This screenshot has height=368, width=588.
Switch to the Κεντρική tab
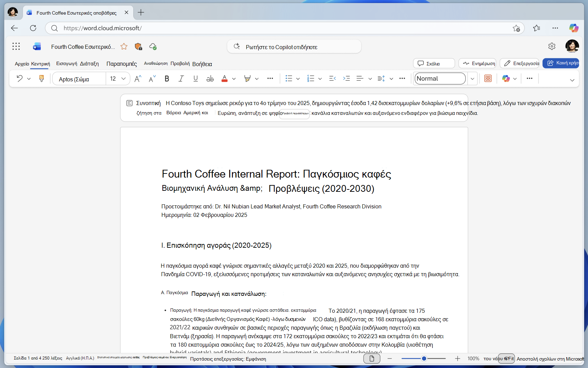coord(40,64)
